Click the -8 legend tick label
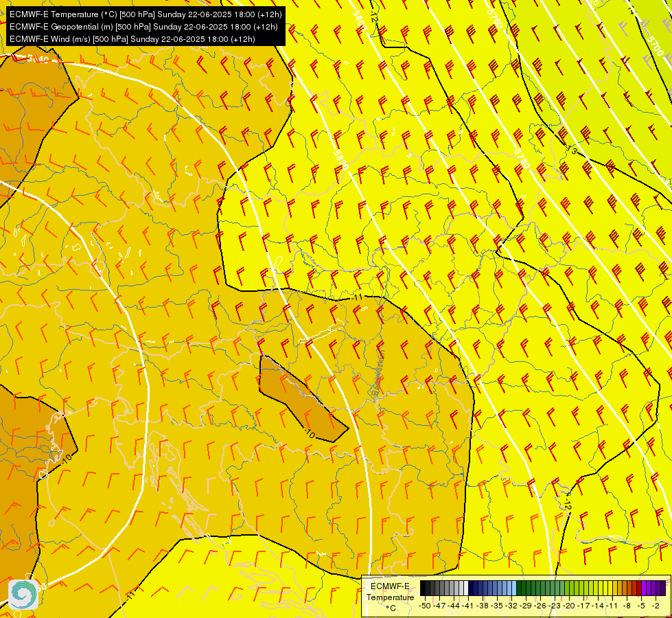Screen dimensions: 672x618 tap(627, 606)
